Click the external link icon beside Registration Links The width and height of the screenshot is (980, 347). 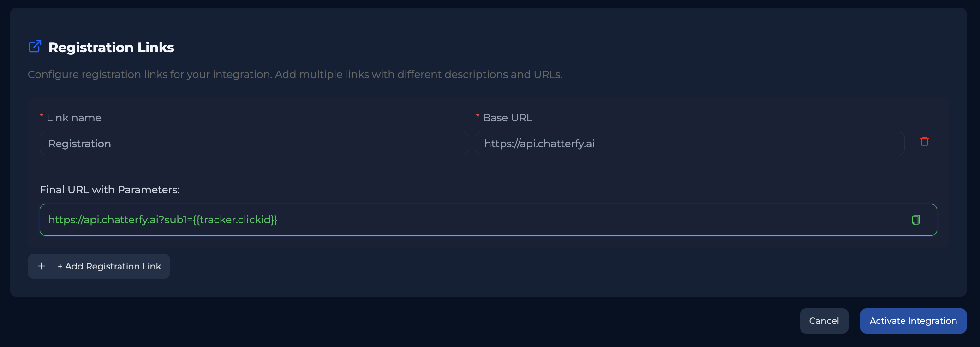[x=35, y=47]
